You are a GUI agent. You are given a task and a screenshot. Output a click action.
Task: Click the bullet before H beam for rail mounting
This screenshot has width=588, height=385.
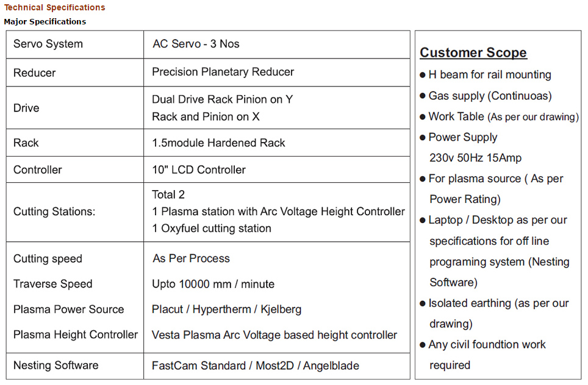(423, 76)
